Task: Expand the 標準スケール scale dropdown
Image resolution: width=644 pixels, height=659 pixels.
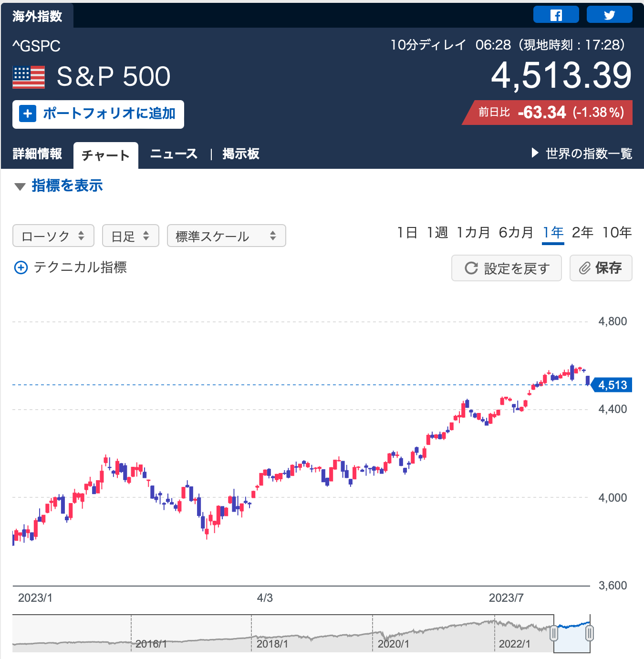Action: [x=226, y=236]
